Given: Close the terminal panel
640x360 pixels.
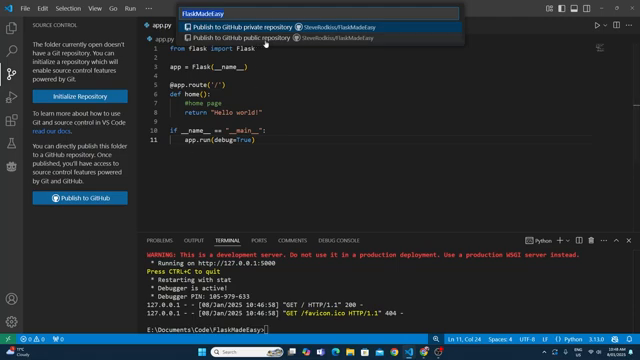Looking at the screenshot, I should coord(629,240).
